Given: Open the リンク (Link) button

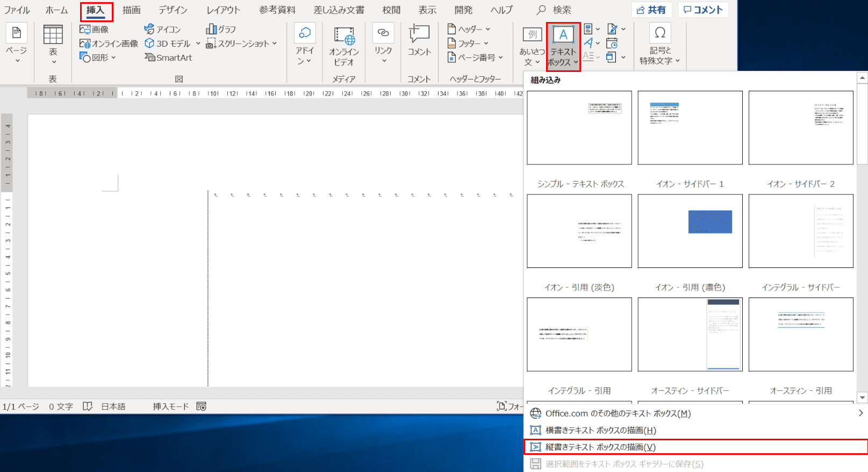Looking at the screenshot, I should (x=383, y=45).
